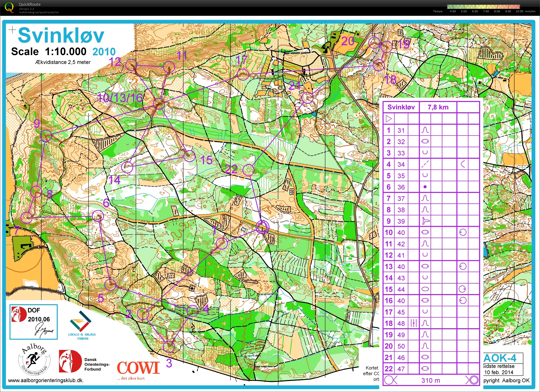Click control circle 12 on the map
Viewport: 540px width, 392px height.
coord(131,65)
